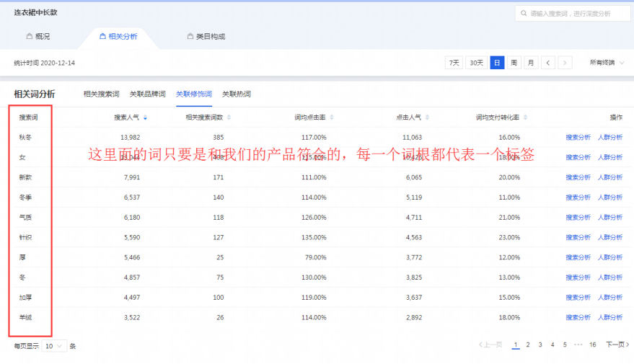Open 人群分析 for 气质 row

point(610,218)
